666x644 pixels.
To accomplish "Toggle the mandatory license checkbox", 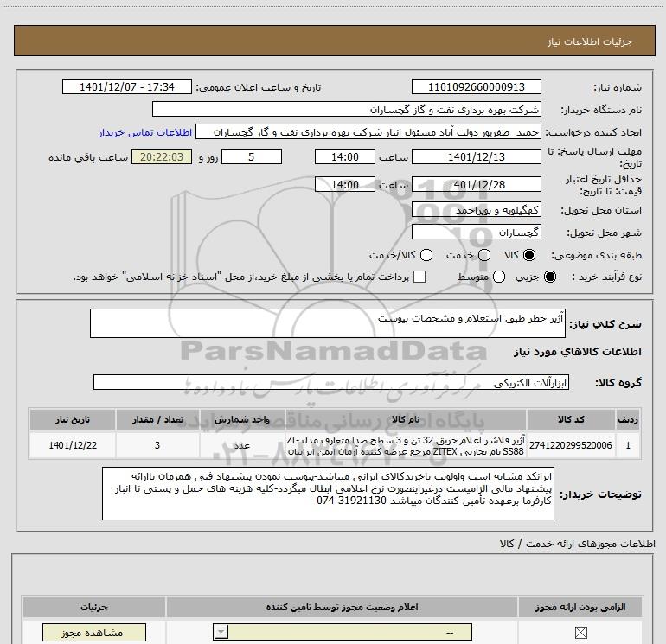I will 580,633.
